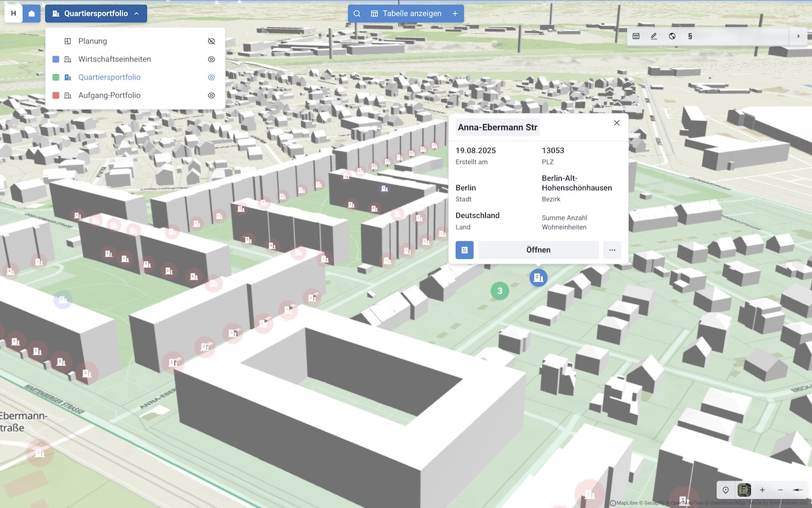The image size is (812, 508).
Task: Zoom in with the plus icon
Action: [762, 490]
